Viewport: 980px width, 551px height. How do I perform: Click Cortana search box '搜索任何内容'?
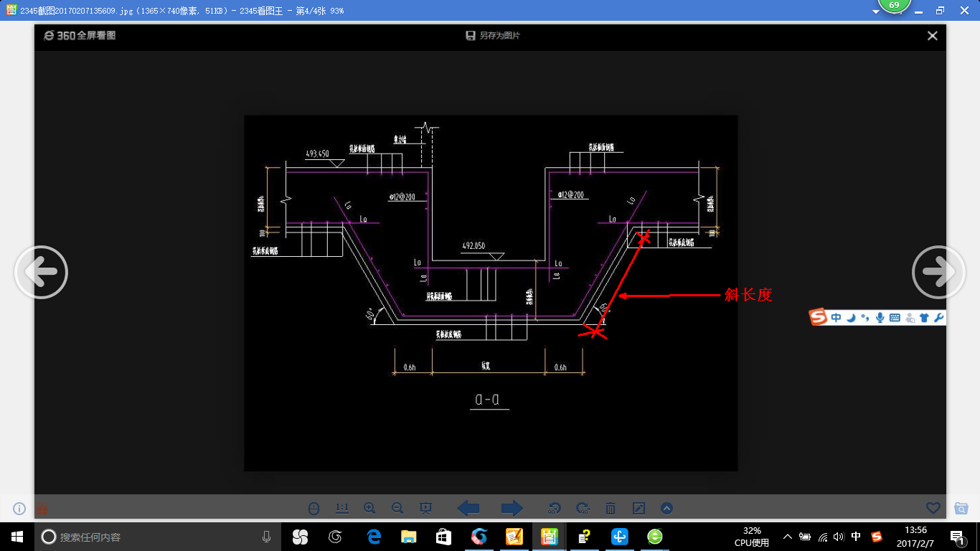click(x=158, y=537)
